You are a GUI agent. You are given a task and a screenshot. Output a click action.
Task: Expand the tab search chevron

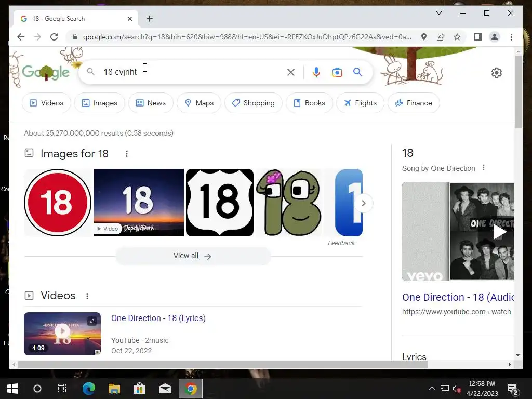coord(438,13)
